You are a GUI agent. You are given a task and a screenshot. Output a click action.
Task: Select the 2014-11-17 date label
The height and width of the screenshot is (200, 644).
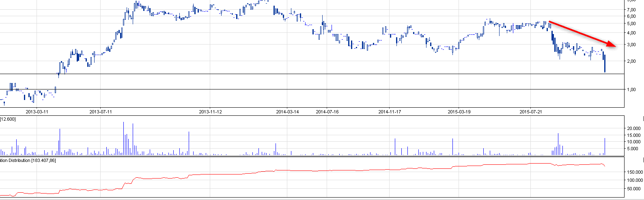[x=390, y=112]
